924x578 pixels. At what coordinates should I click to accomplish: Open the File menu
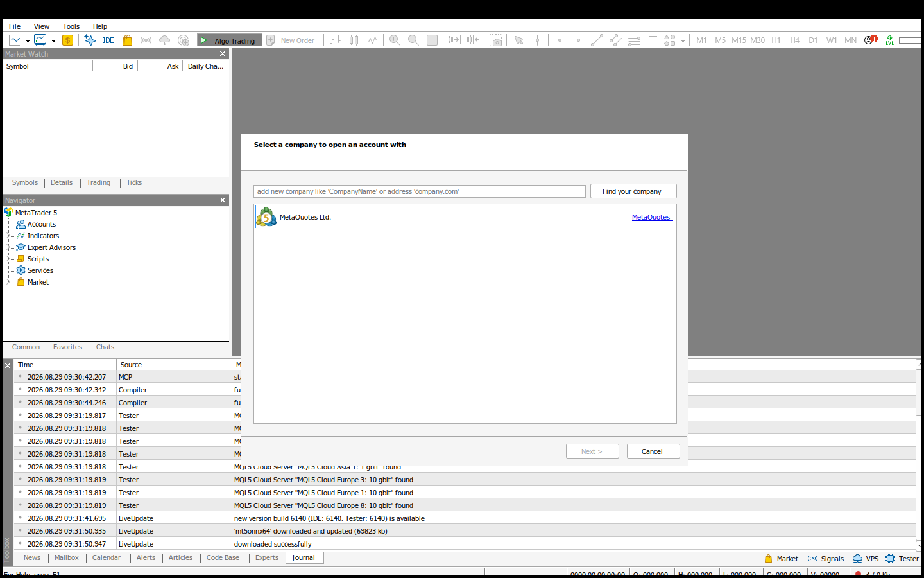tap(15, 26)
